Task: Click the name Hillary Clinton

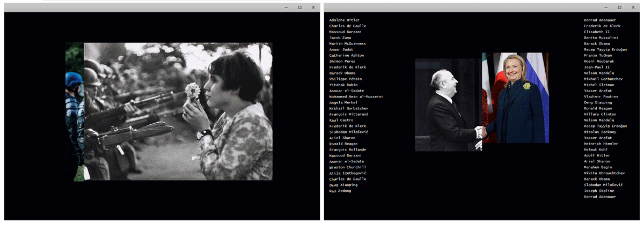Action: (601, 114)
